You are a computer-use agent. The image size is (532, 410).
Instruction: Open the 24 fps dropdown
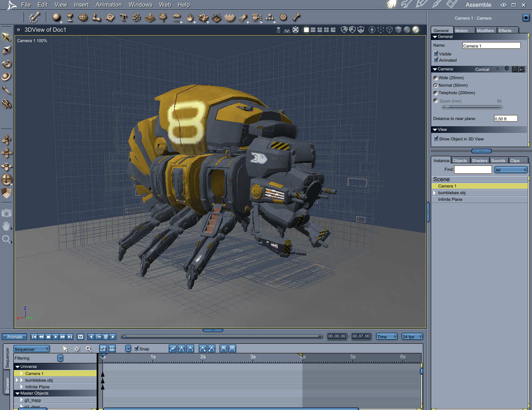[x=412, y=337]
